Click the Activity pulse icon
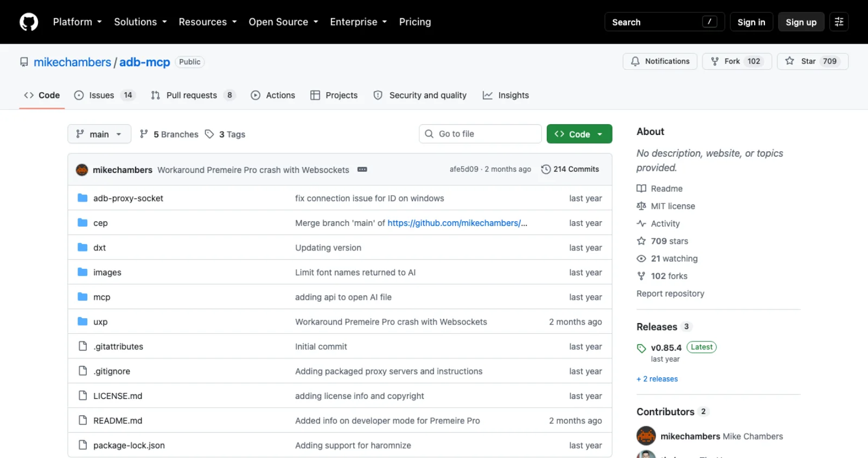Viewport: 868px width, 458px height. tap(641, 223)
